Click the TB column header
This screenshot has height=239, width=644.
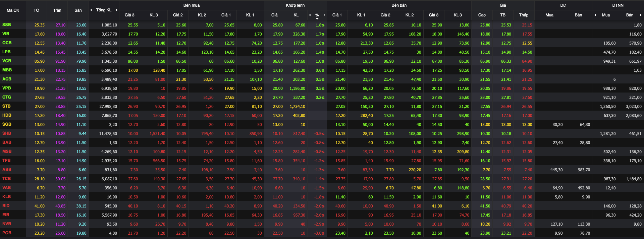pyautogui.click(x=503, y=15)
